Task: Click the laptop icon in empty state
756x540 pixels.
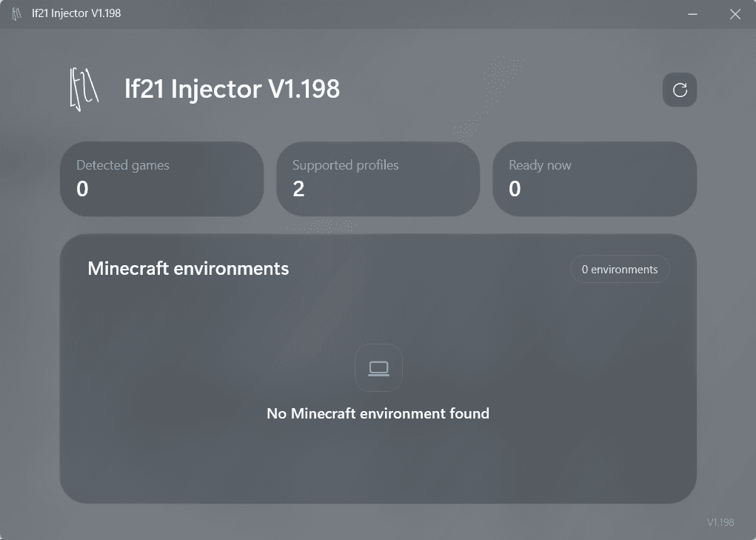Action: click(x=378, y=368)
